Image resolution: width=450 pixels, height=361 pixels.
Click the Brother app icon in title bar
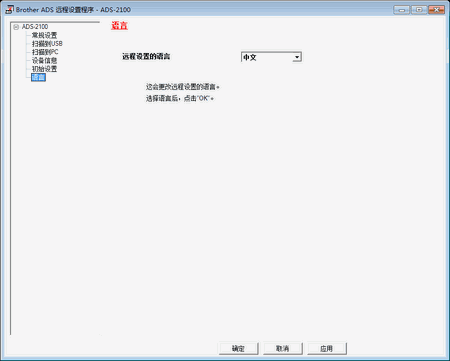tap(10, 10)
